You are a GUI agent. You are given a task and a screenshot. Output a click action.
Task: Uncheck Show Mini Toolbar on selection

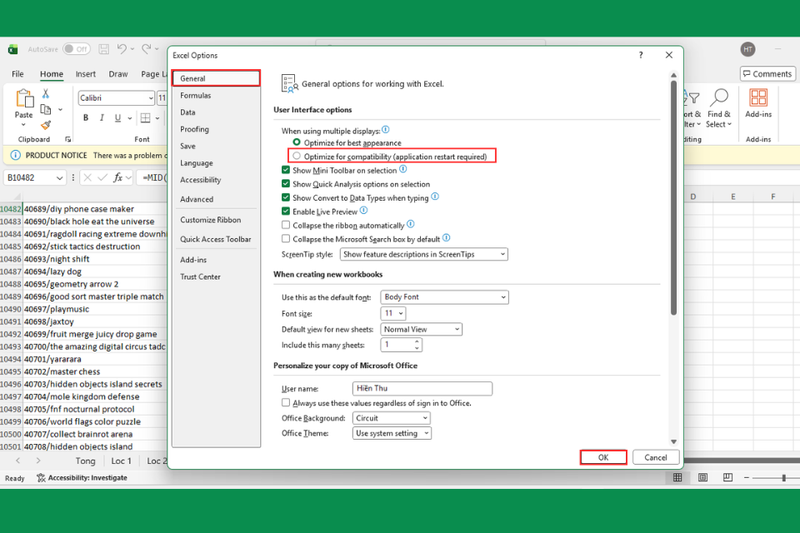point(286,170)
